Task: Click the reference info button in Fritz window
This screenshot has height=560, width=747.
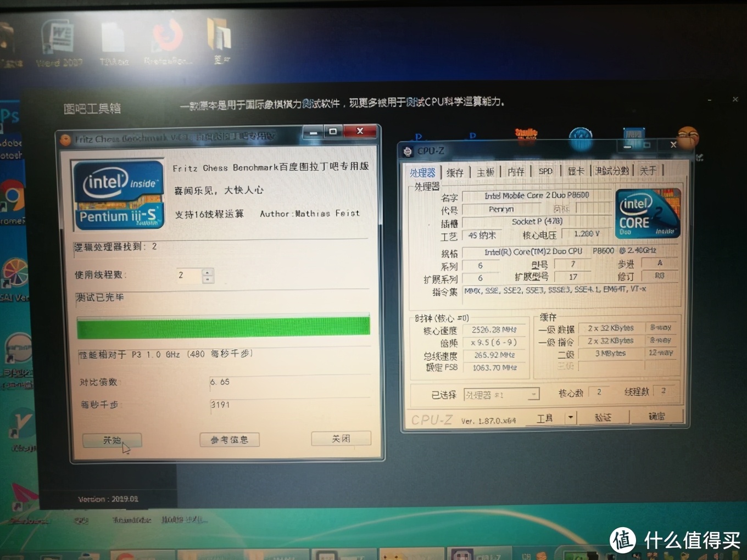Action: click(230, 439)
